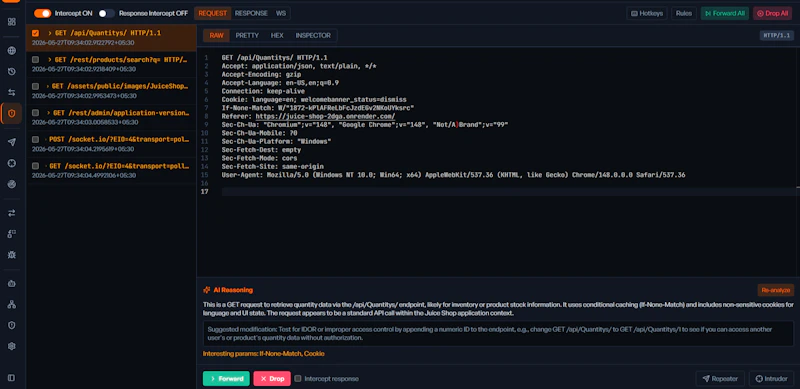This screenshot has height=389, width=800.
Task: Open the circular crosshair target icon in sidebar
Action: coord(11,163)
